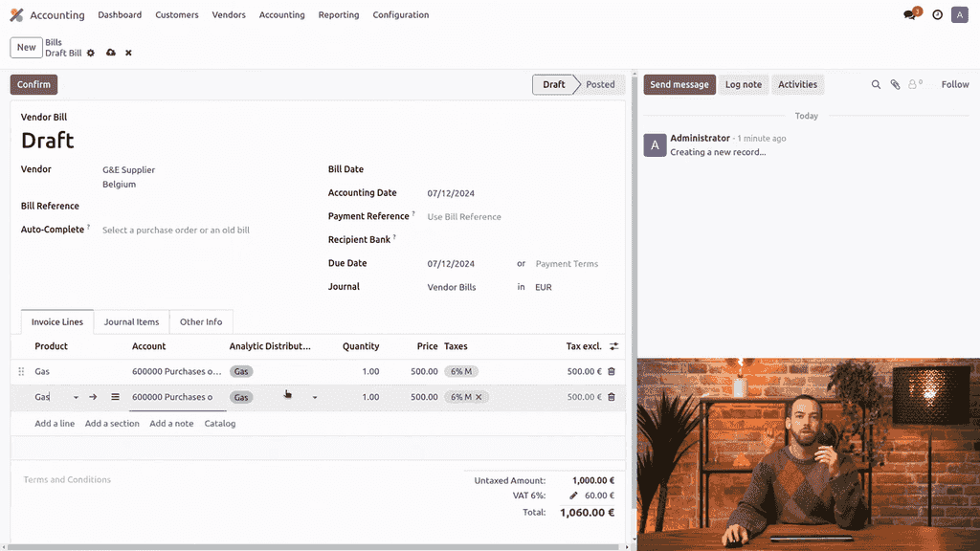
Task: Open the conversations chat bubble icon
Action: tap(909, 15)
